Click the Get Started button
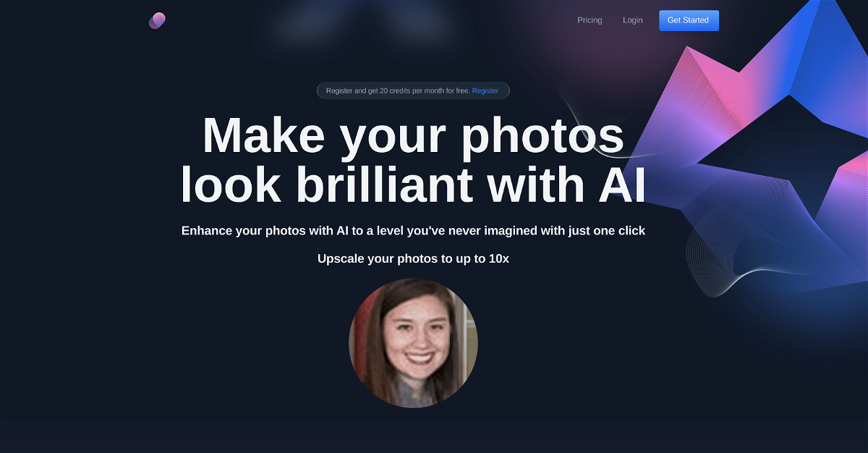Screen dimensions: 868x453 689,20
